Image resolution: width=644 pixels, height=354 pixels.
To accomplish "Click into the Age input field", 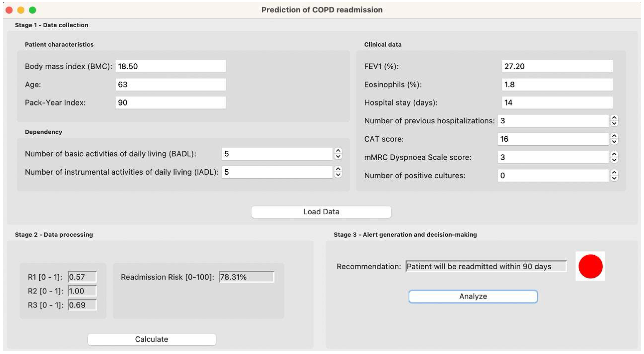I will click(171, 84).
